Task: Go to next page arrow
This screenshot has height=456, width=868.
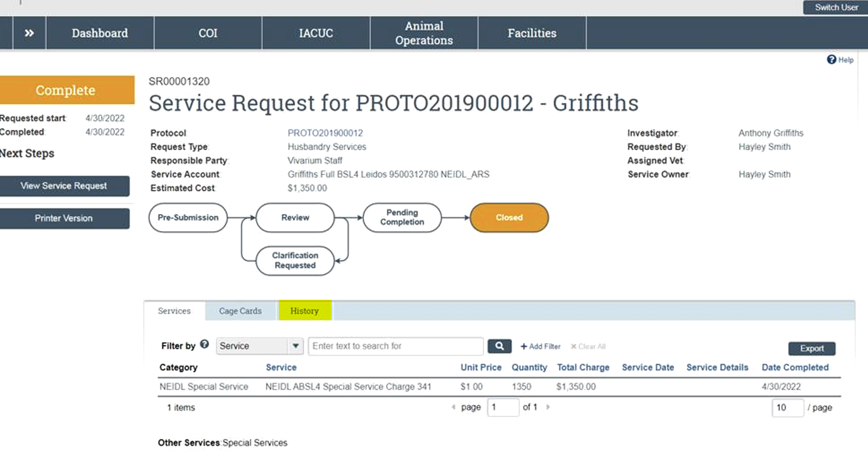Action: [548, 407]
